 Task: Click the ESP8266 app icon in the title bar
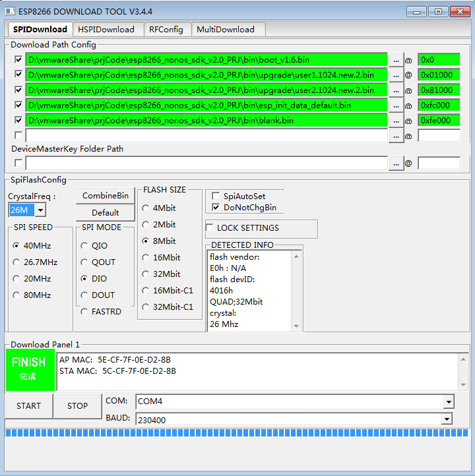tap(10, 11)
